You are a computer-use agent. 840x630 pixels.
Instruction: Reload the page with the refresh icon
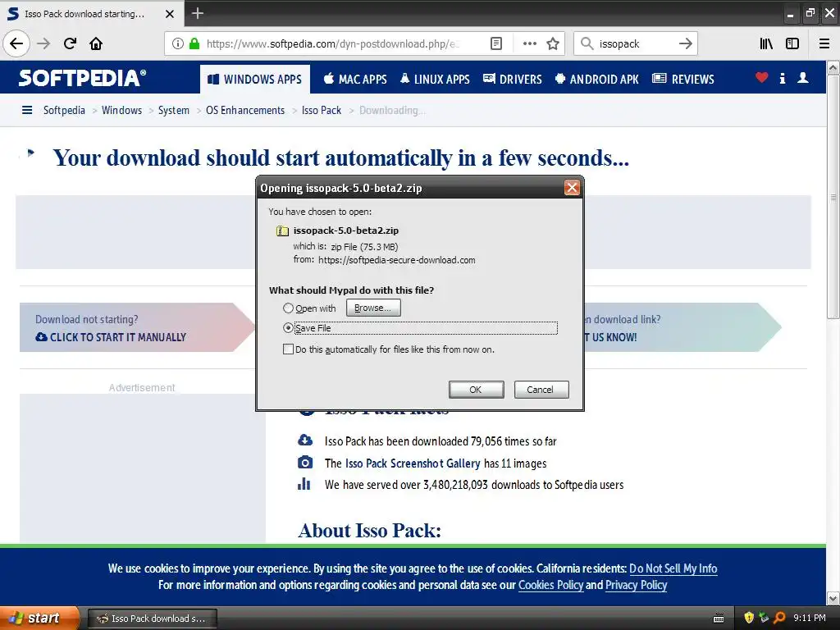70,43
